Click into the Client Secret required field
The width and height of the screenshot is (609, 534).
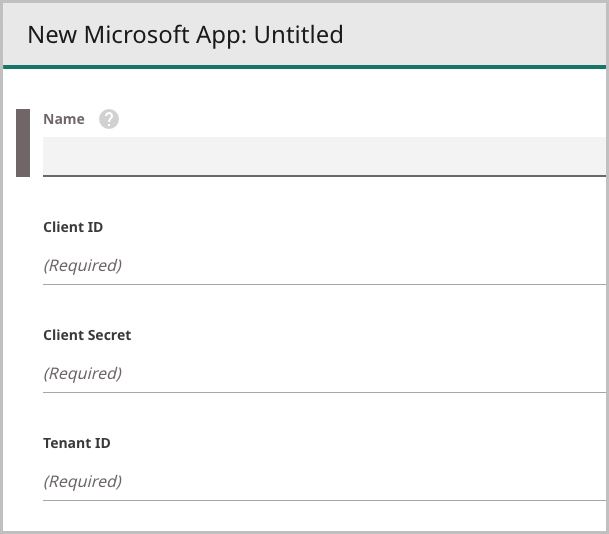pyautogui.click(x=324, y=374)
